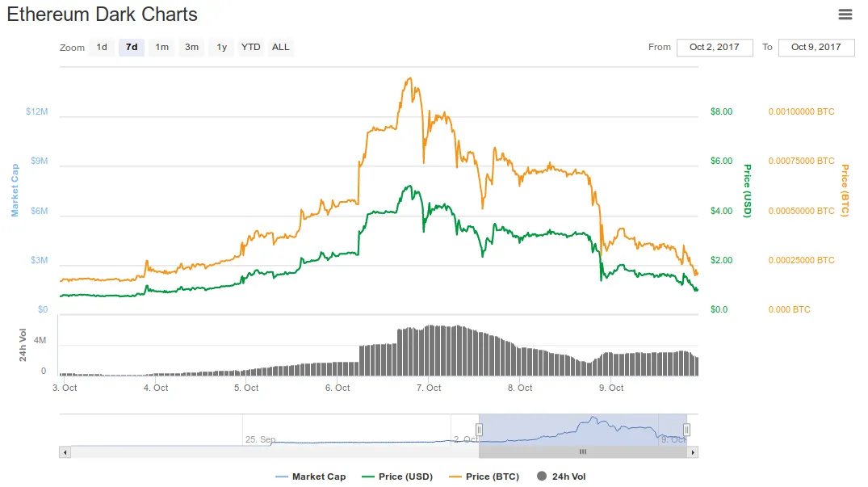This screenshot has height=487, width=868.
Task: Click the Ethereum Dark Charts title
Action: click(103, 15)
